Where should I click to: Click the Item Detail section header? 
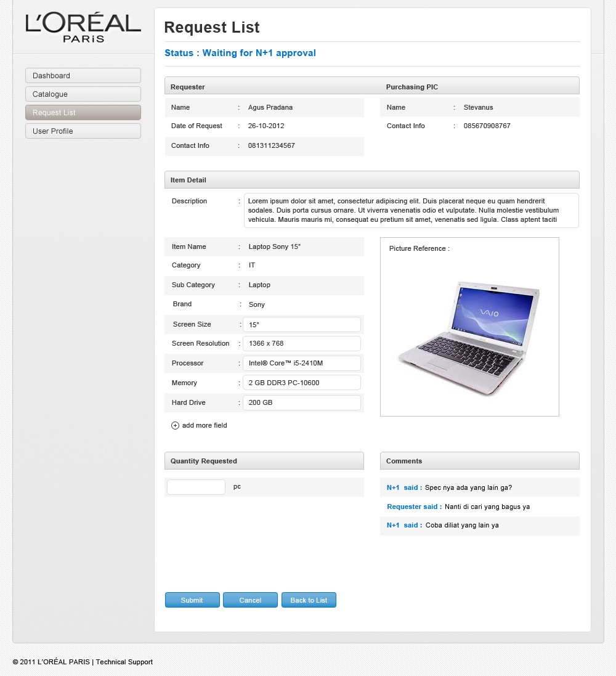pyautogui.click(x=371, y=180)
